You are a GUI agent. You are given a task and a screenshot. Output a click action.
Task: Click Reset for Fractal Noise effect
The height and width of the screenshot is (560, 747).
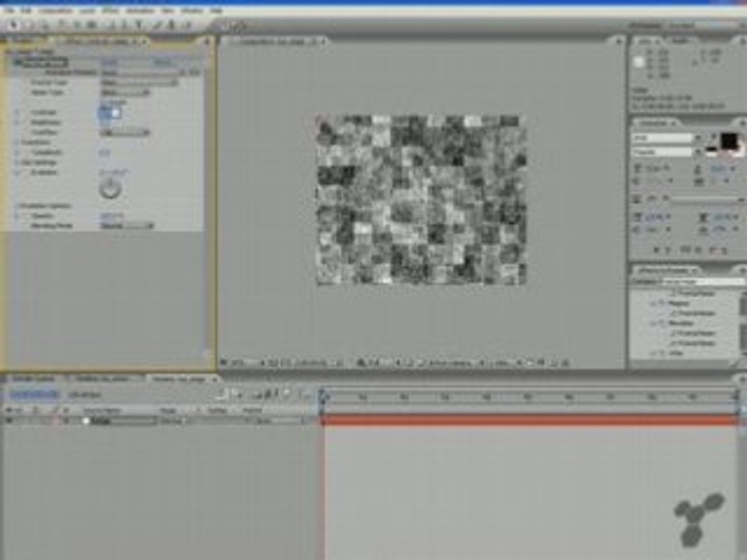(x=110, y=62)
